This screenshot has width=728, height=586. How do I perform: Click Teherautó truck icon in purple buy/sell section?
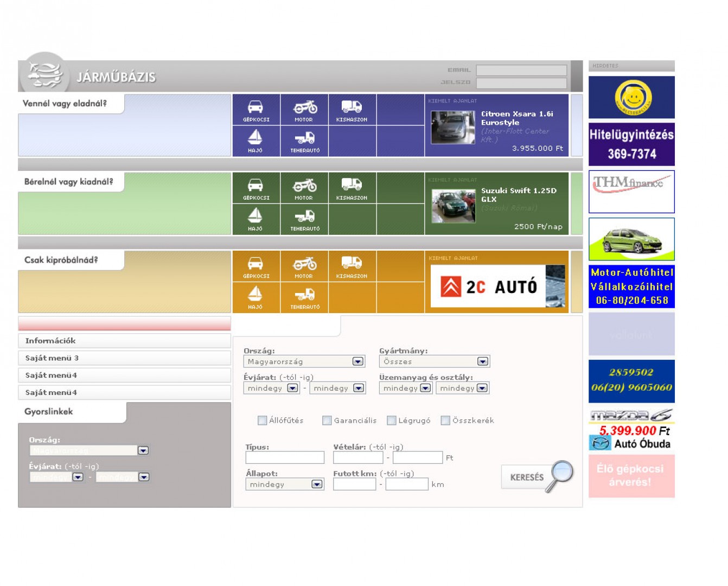[304, 141]
